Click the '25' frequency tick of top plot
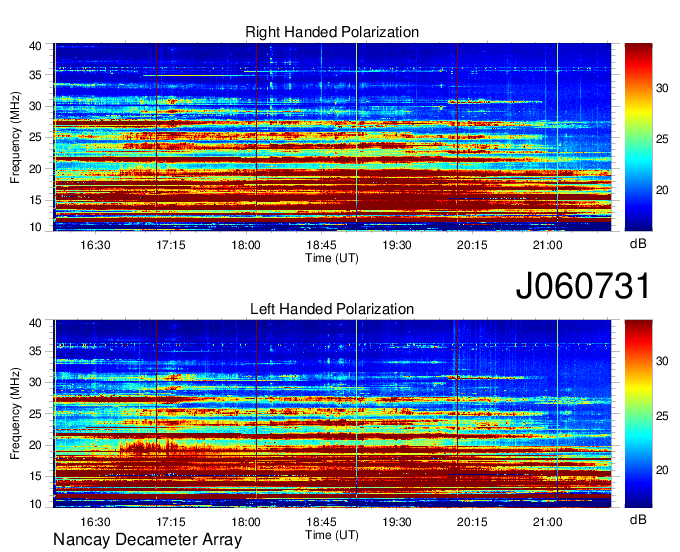 click(x=35, y=137)
